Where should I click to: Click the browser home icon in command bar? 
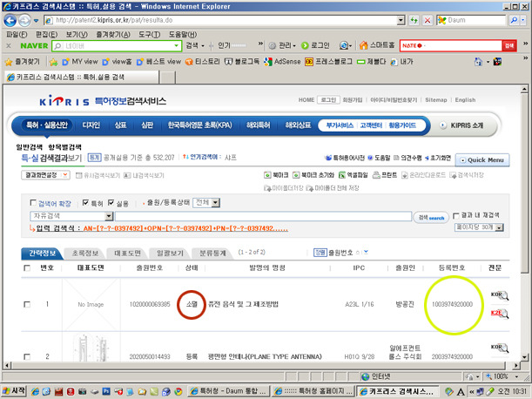tap(478, 62)
